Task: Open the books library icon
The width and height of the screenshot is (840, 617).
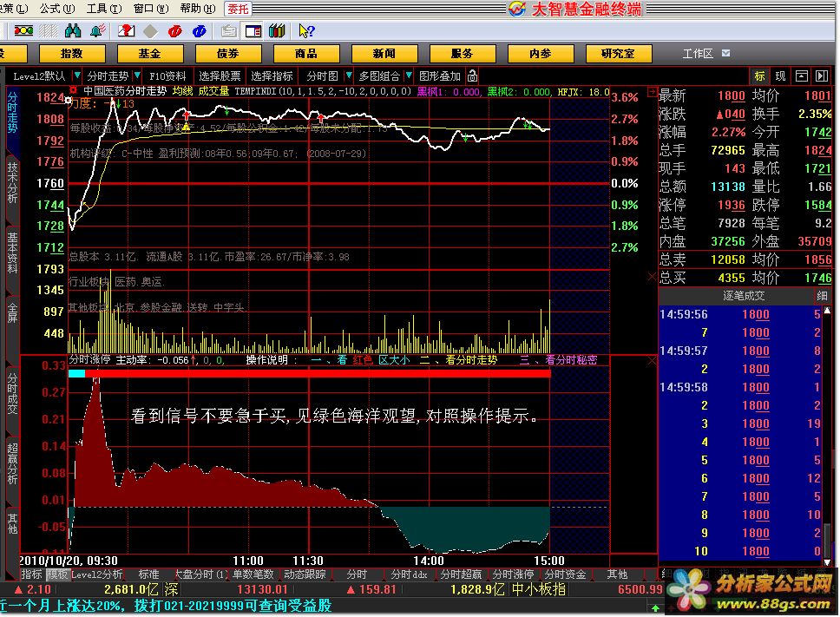Action: [x=277, y=31]
